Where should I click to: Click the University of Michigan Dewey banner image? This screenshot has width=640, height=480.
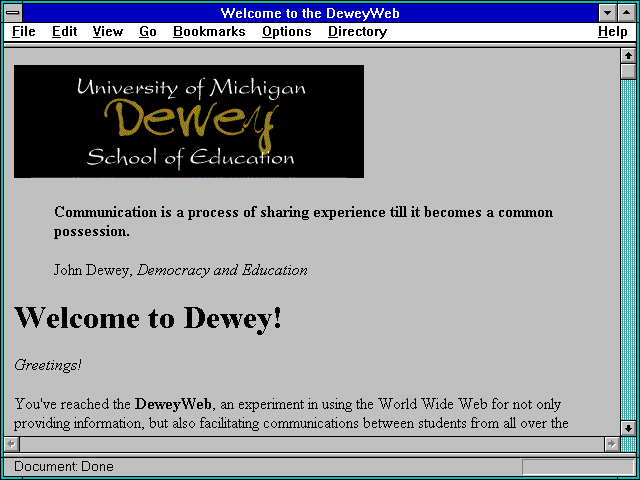pos(189,121)
